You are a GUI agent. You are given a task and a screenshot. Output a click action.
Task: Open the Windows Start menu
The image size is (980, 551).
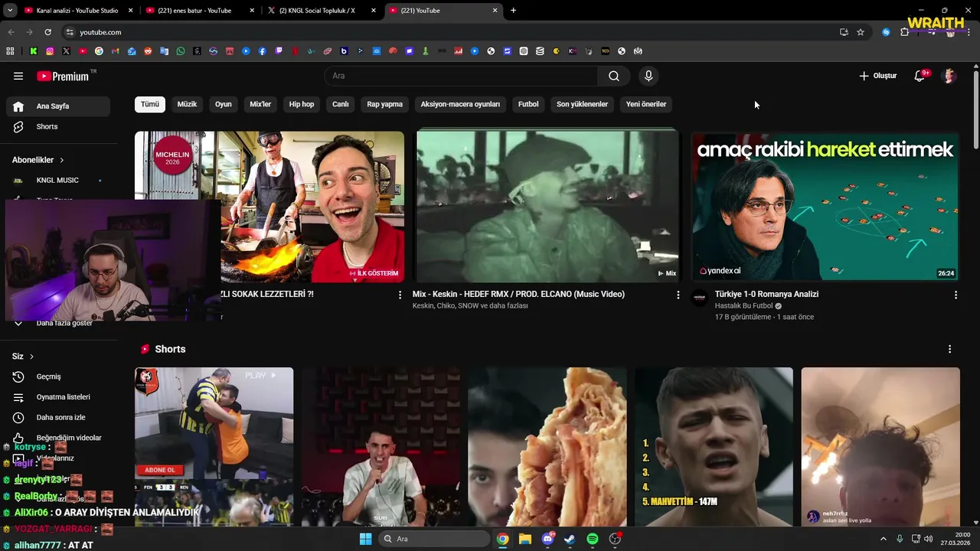[366, 539]
